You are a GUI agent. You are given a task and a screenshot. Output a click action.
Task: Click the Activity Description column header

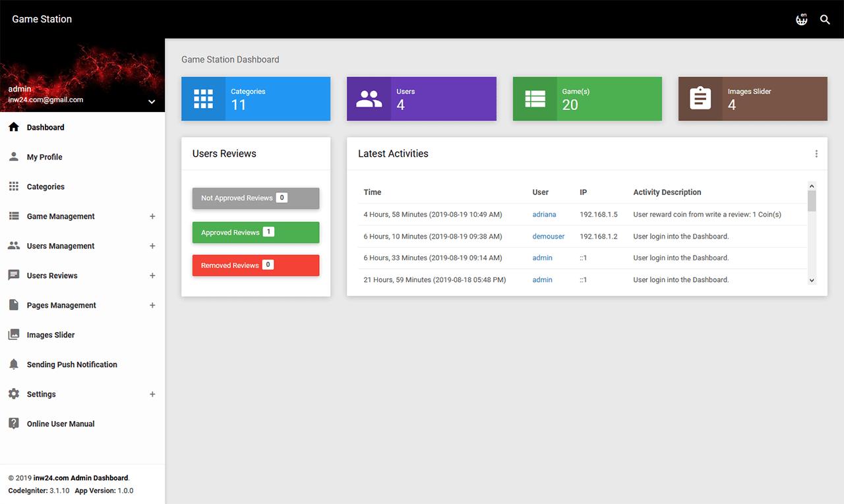(667, 192)
